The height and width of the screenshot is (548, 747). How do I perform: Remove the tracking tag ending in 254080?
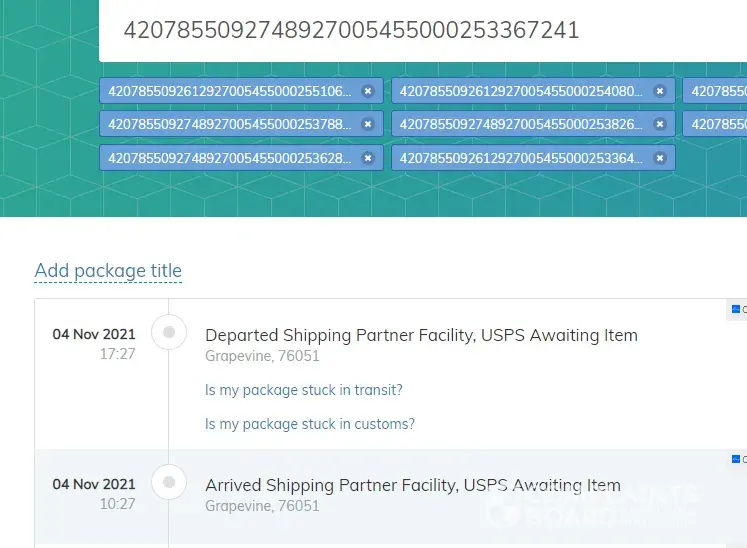click(660, 91)
